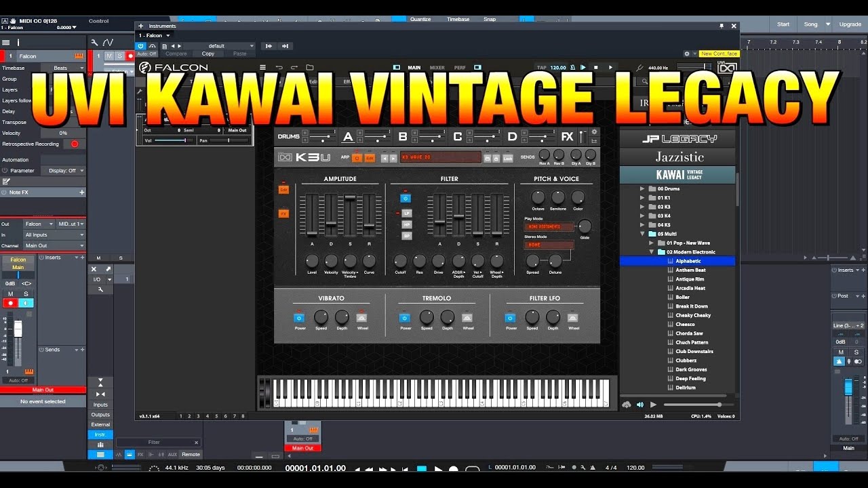Expand the 02 K3 folder
Image resolution: width=868 pixels, height=488 pixels.
coord(643,207)
